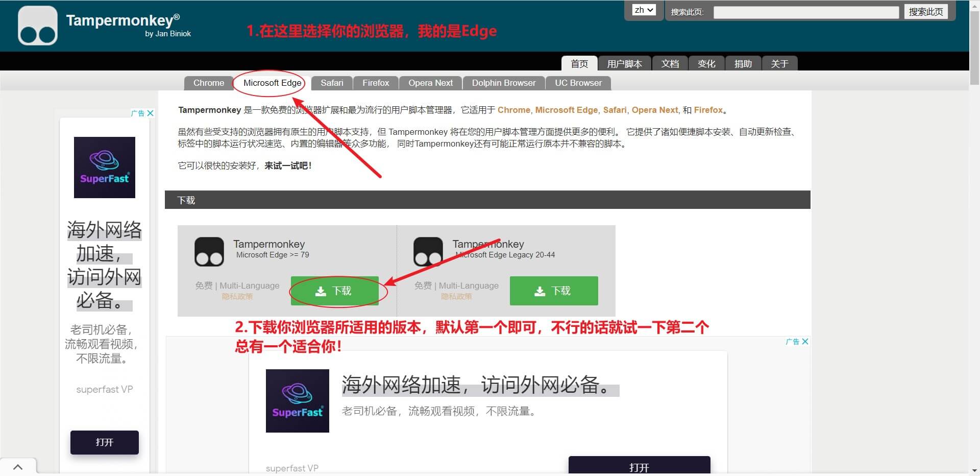Open the 文档 documentation tab

[670, 63]
